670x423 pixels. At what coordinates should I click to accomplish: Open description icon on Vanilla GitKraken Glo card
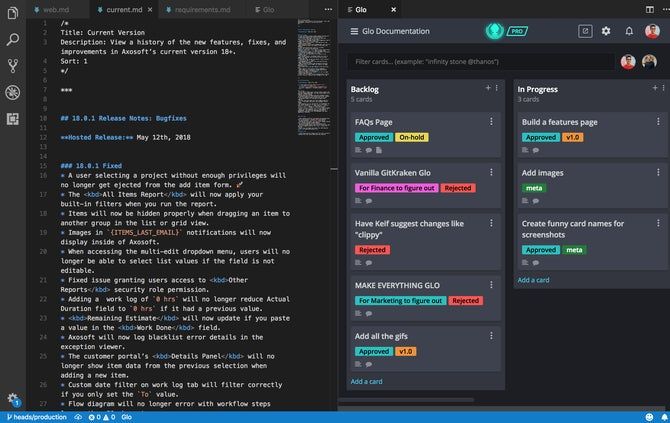pos(358,201)
